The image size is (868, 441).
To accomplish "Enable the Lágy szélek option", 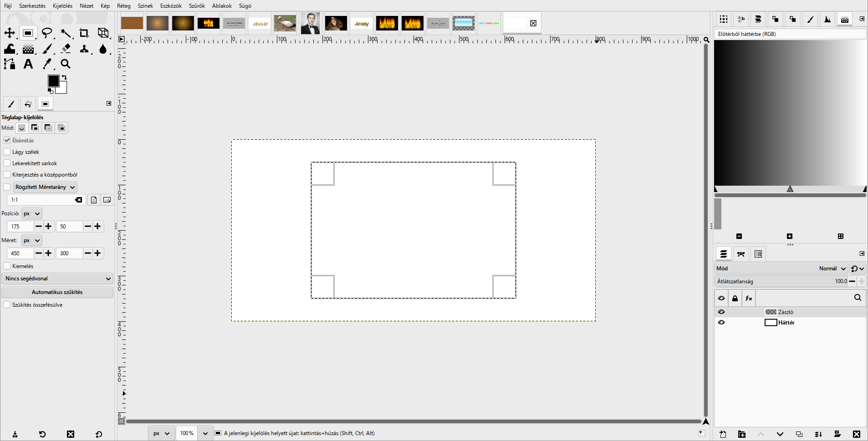I will tap(7, 152).
